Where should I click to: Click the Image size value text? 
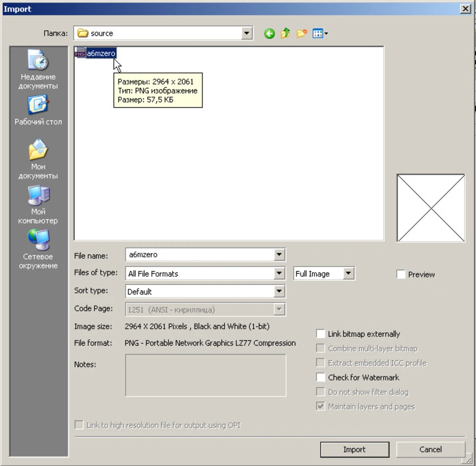pos(197,326)
